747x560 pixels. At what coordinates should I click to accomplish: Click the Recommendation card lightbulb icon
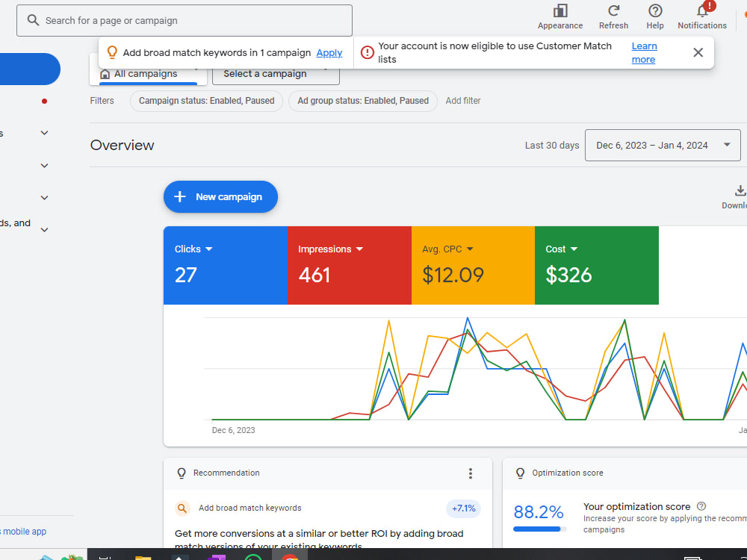click(182, 473)
